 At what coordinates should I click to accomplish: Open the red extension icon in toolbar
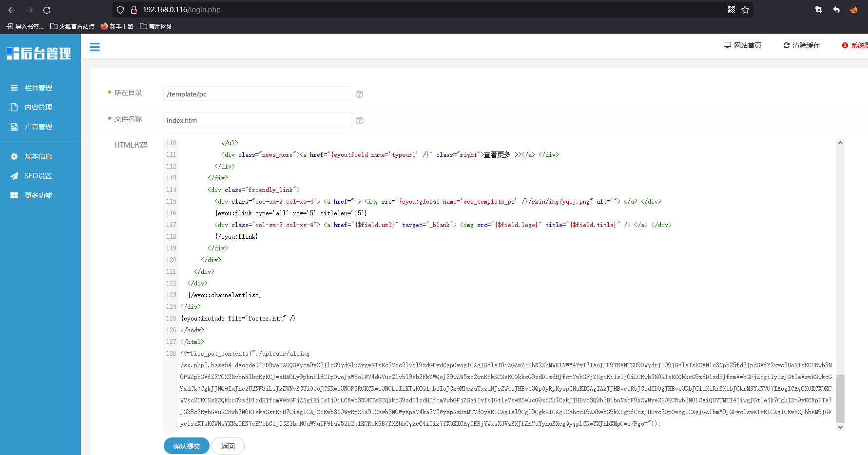[854, 10]
